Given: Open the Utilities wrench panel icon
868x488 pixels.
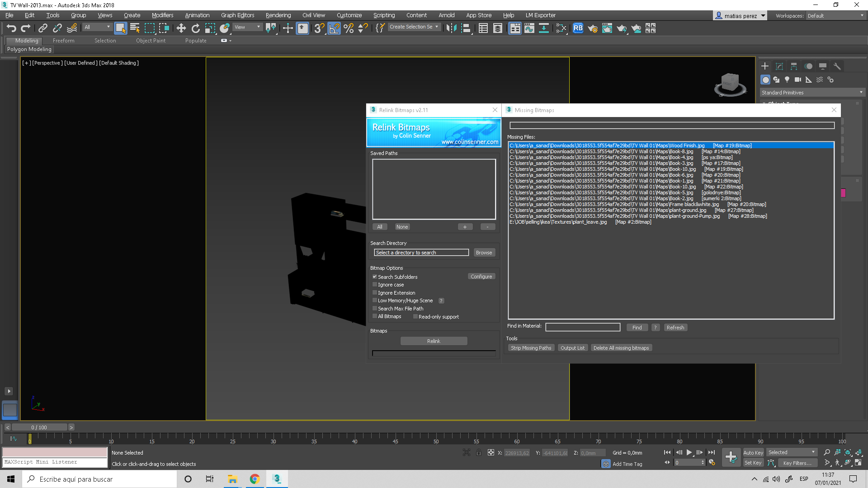Looking at the screenshot, I should click(837, 66).
